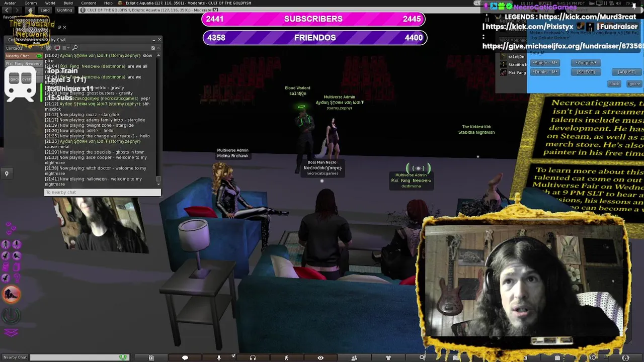The image size is (644, 362).
Task: Click the forward navigation arrow
Action: [18, 10]
